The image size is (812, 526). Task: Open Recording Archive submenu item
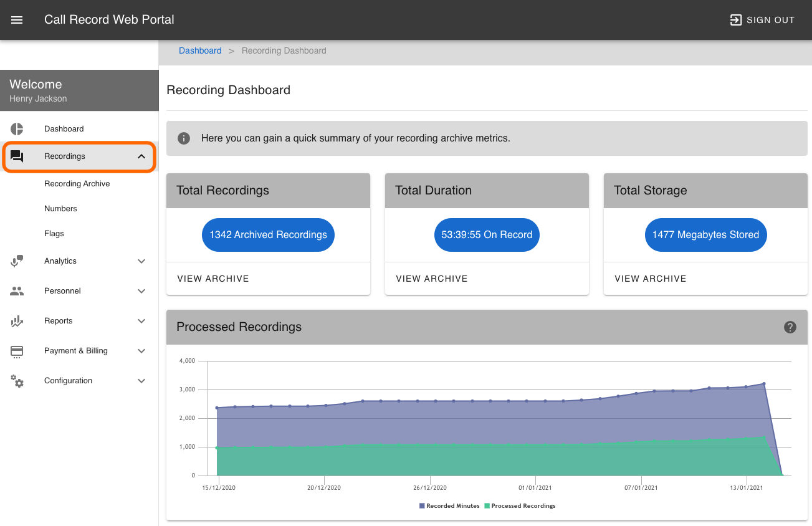[77, 184]
